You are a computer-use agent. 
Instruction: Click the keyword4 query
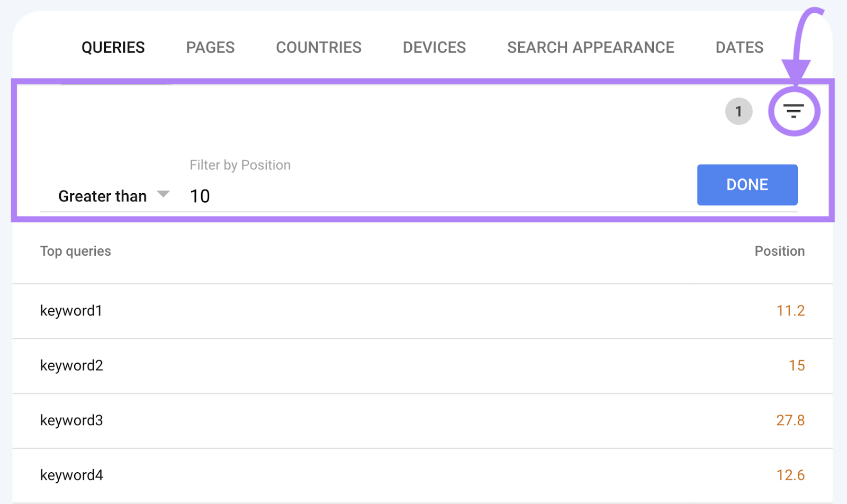tap(71, 475)
